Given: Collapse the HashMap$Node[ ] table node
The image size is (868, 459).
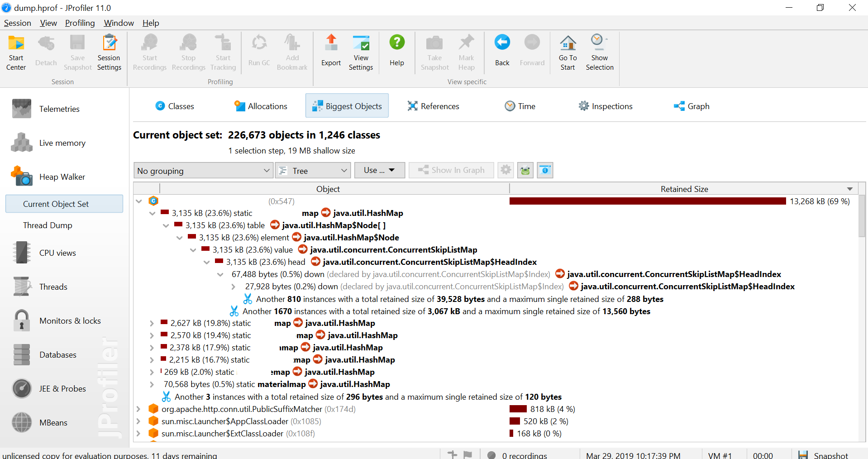Looking at the screenshot, I should [166, 225].
